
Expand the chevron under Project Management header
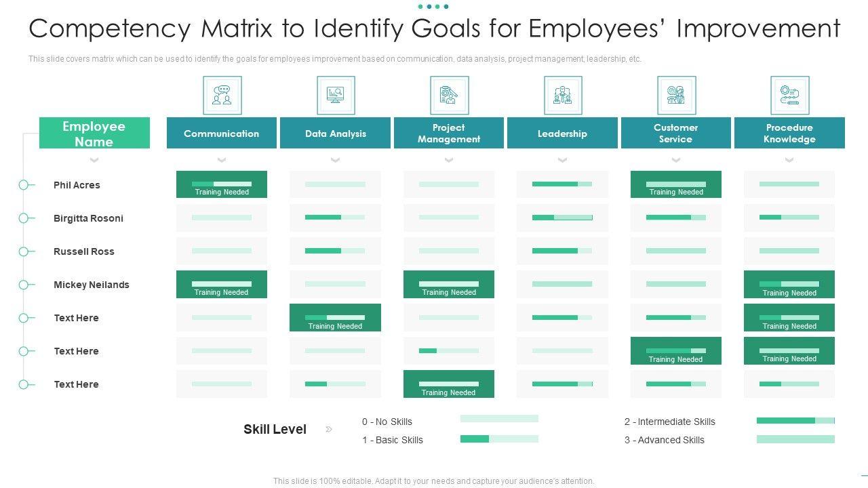coord(449,160)
